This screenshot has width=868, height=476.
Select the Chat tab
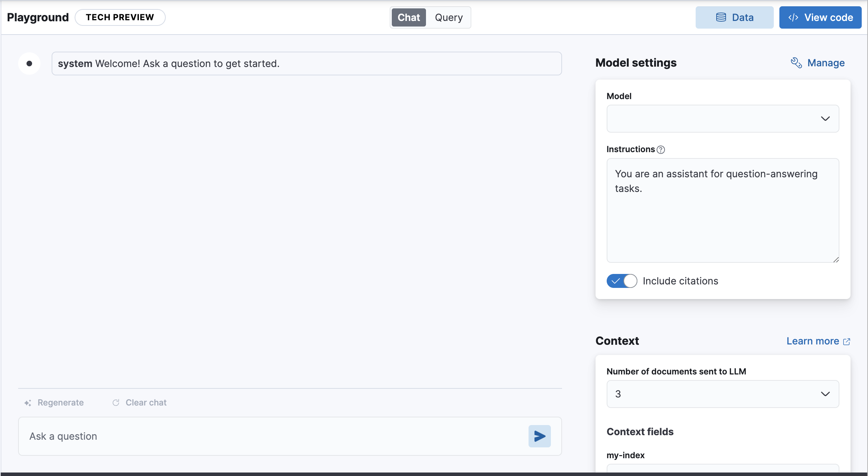coord(409,17)
